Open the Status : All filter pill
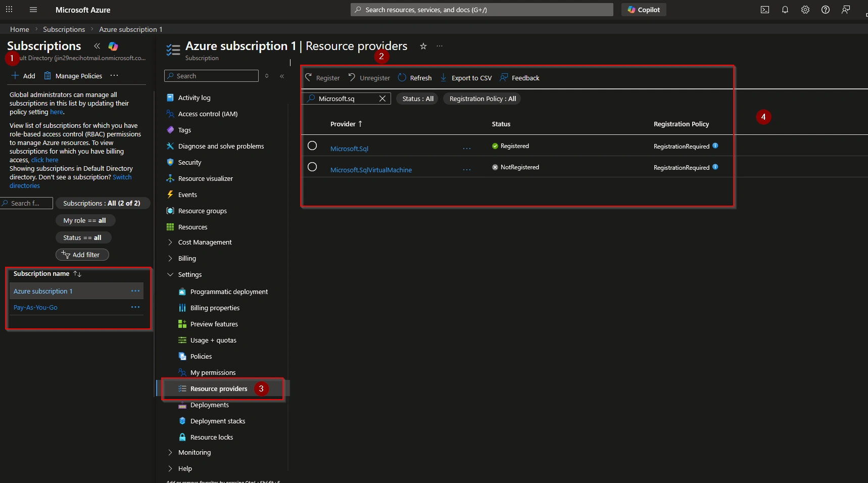This screenshot has width=868, height=483. (x=418, y=99)
